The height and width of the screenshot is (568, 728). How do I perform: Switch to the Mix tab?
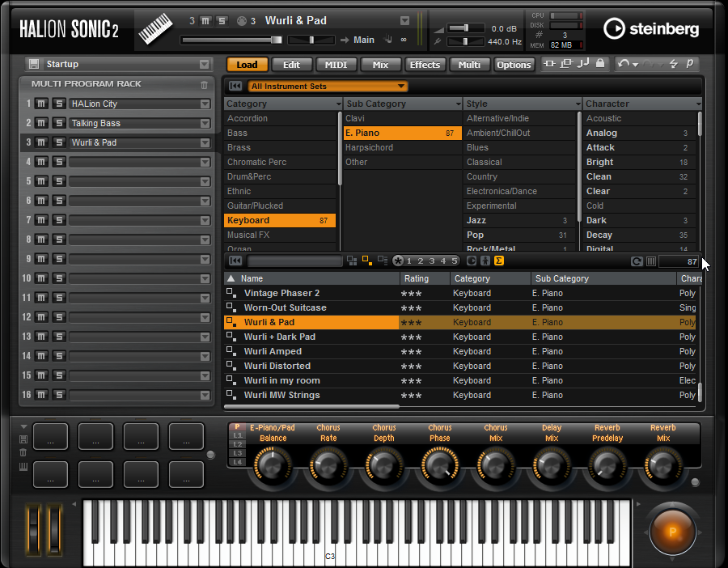point(380,65)
